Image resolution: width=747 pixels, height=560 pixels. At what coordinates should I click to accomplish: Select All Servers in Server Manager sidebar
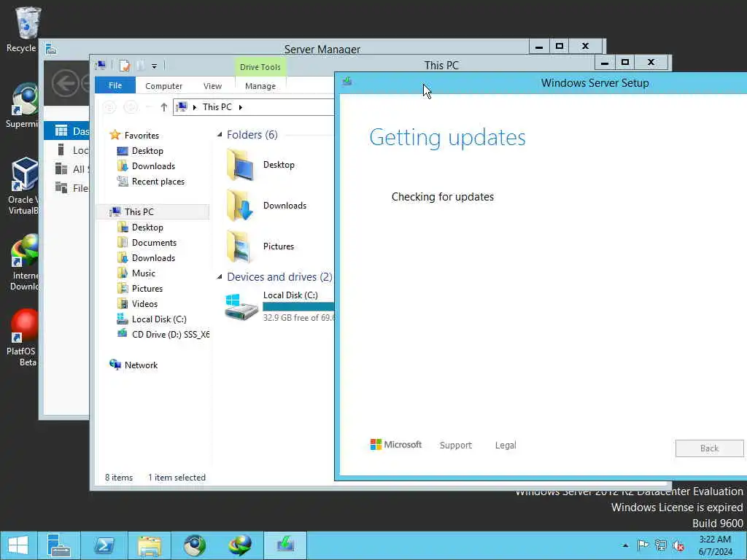pos(66,169)
